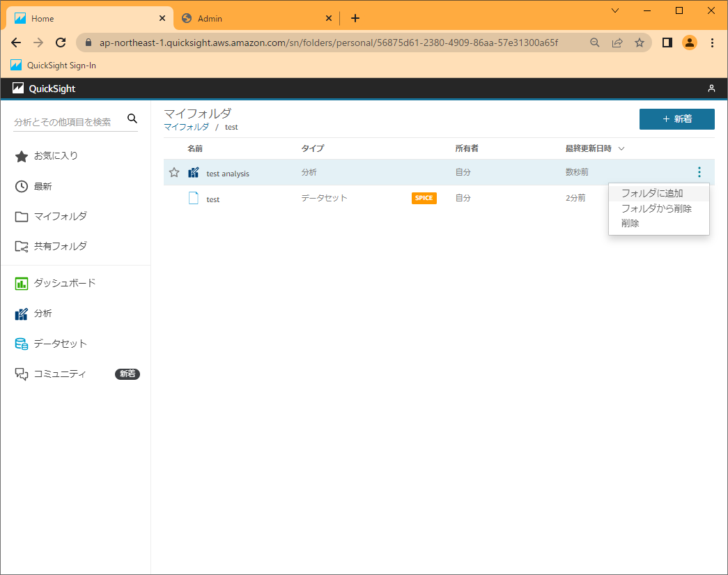Open the test dataset item
The image size is (728, 575).
[x=213, y=199]
